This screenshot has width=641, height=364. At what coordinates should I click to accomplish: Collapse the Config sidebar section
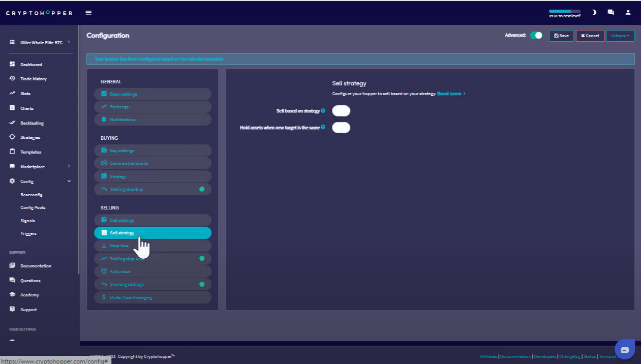point(69,181)
